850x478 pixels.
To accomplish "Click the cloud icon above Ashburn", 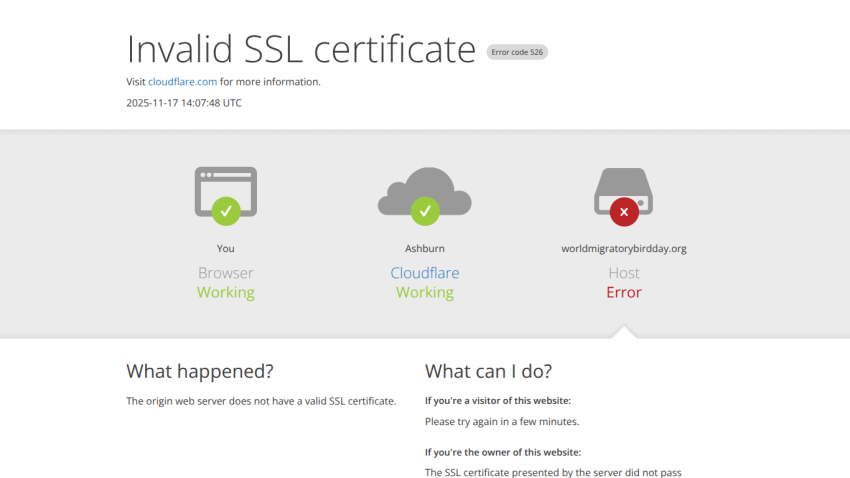I will pyautogui.click(x=424, y=196).
